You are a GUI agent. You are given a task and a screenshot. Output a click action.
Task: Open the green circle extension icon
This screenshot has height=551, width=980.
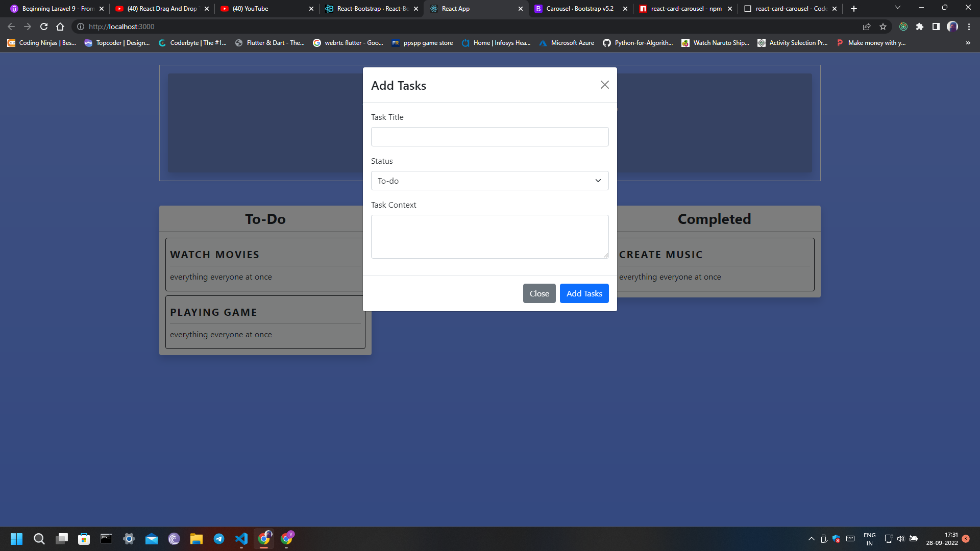click(x=903, y=27)
